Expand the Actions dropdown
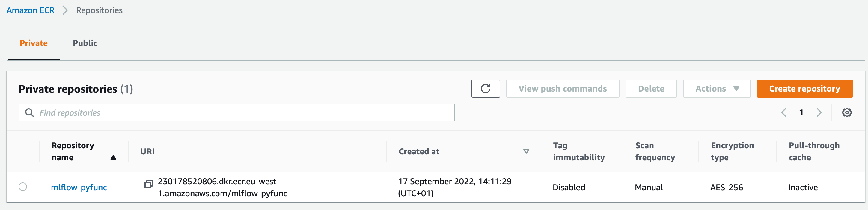868x210 pixels. (x=716, y=89)
